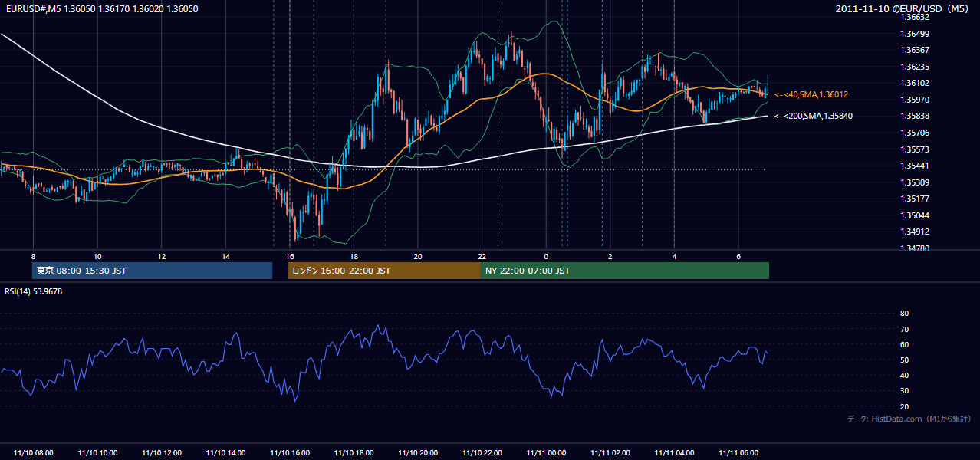Click price axis value 1.36632

[916, 17]
